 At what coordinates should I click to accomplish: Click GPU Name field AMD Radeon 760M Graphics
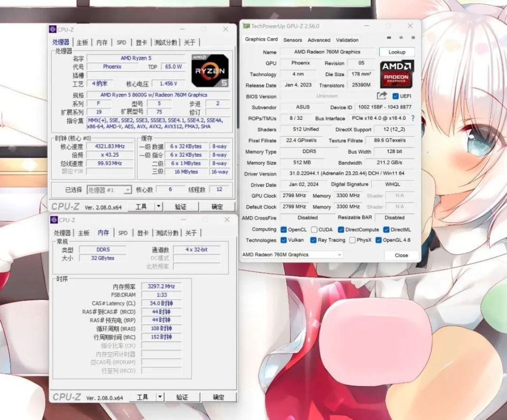[327, 52]
